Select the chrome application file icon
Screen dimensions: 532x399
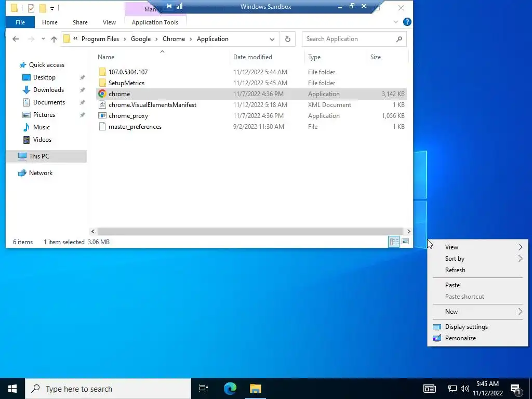[x=102, y=94]
